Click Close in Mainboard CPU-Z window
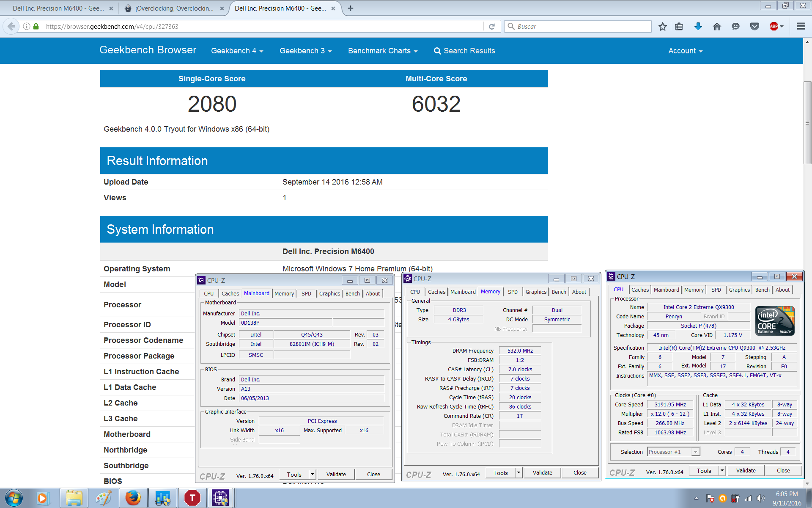 coord(373,474)
